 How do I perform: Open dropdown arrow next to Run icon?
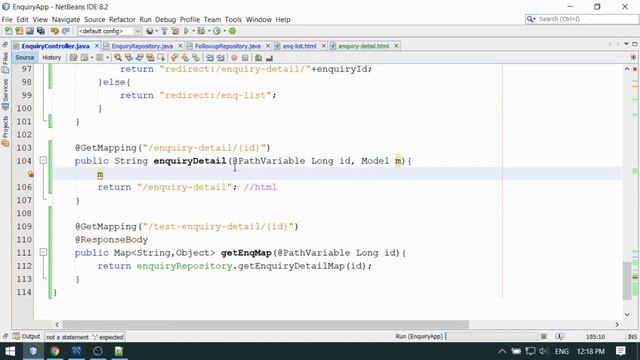tap(193, 31)
